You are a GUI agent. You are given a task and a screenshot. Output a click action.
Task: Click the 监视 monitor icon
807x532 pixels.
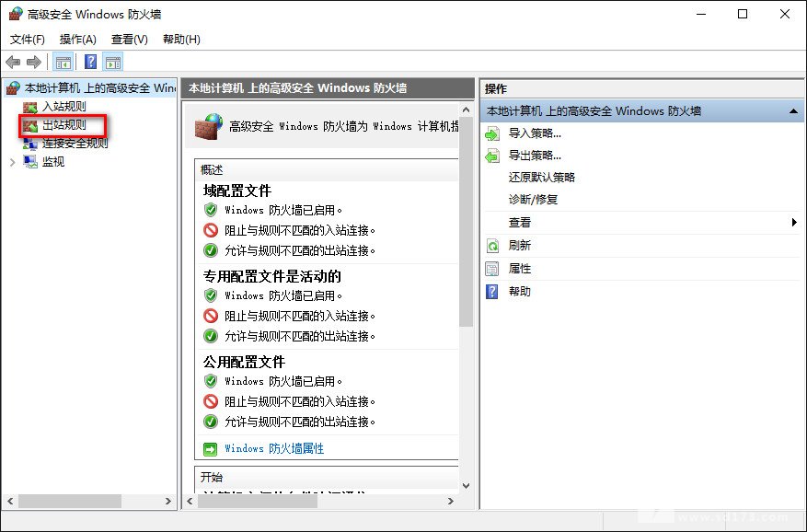[30, 162]
